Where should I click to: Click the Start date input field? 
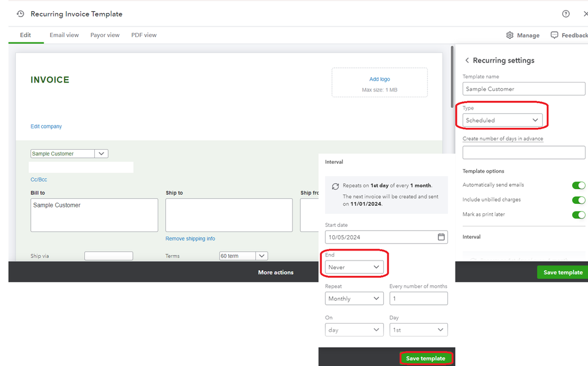(386, 237)
